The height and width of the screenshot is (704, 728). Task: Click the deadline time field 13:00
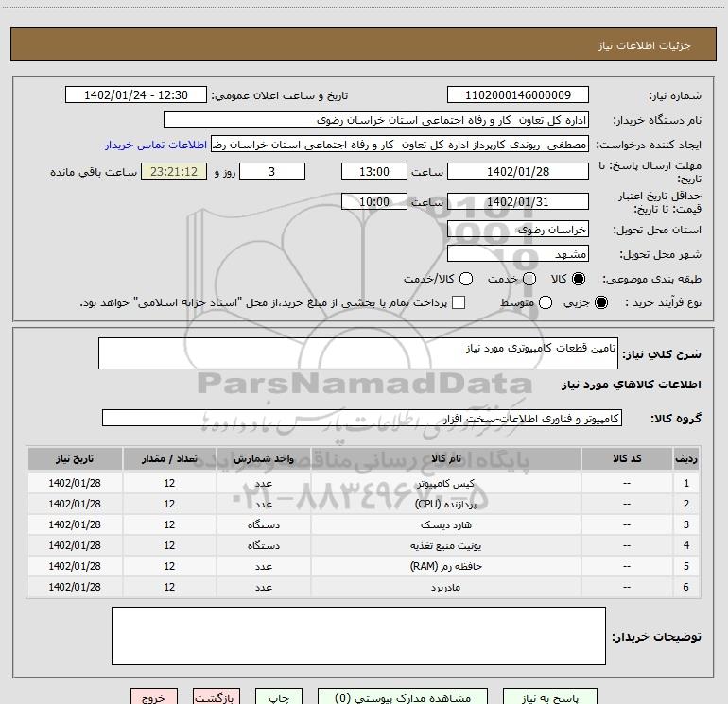(x=374, y=171)
